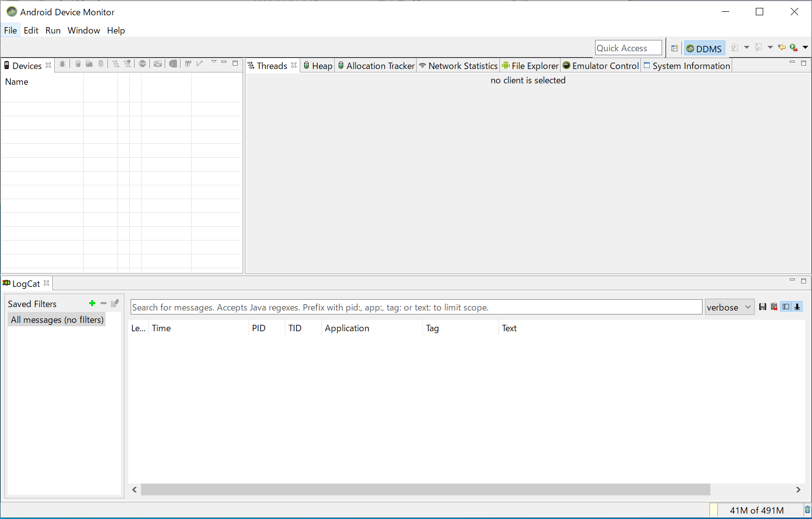Select All messages (no filters) entry
Image resolution: width=812 pixels, height=519 pixels.
point(57,320)
